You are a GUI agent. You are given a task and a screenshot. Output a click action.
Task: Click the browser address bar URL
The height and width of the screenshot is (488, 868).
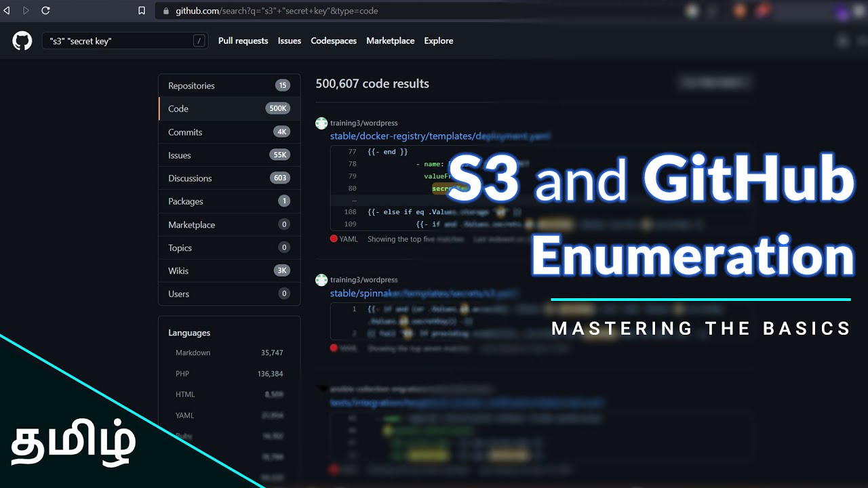click(277, 11)
